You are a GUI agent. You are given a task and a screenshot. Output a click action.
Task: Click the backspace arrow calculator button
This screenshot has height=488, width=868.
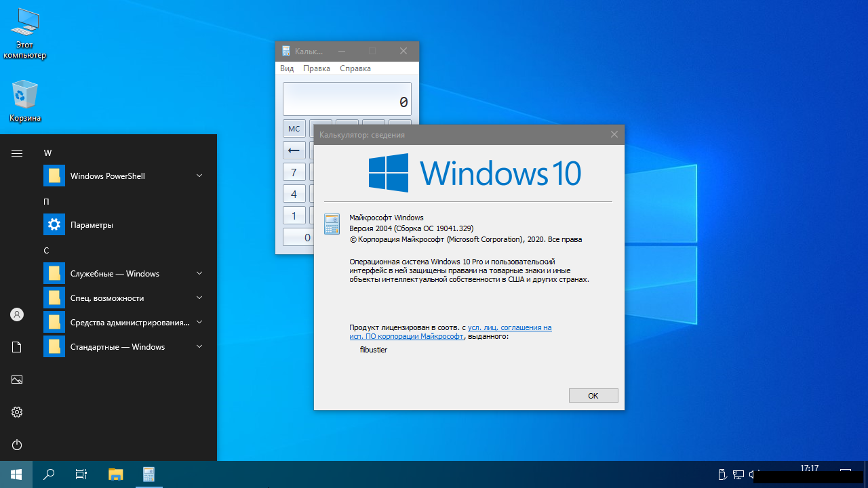click(x=294, y=150)
